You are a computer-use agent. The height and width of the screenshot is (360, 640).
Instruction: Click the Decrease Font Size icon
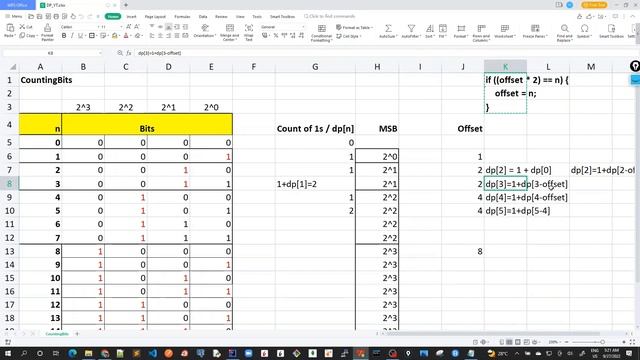tap(137, 27)
